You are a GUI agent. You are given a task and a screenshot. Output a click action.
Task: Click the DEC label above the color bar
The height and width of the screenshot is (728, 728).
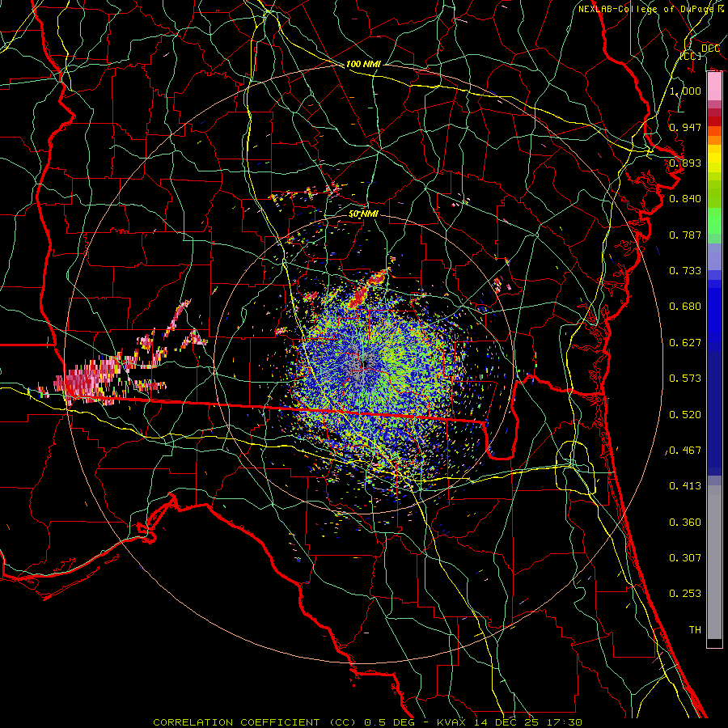[x=710, y=49]
